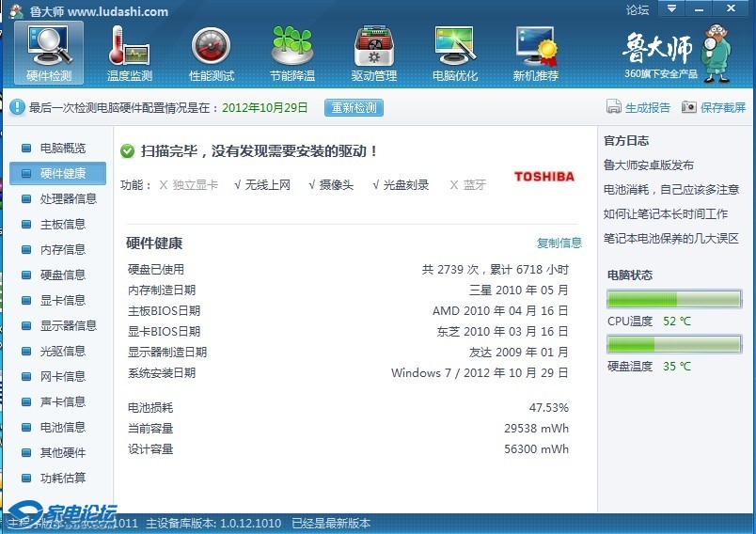Image resolution: width=756 pixels, height=534 pixels.
Task: Select 硬盘信息 in the left sidebar
Action: pyautogui.click(x=62, y=275)
